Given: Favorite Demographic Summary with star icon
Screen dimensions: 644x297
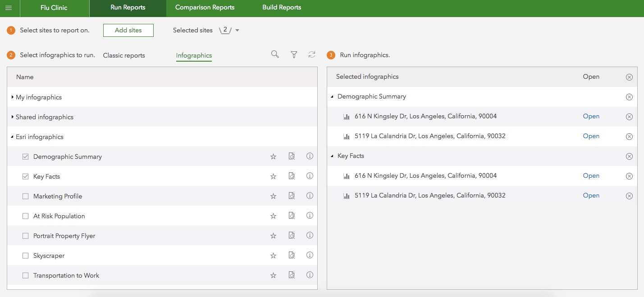Looking at the screenshot, I should coord(273,157).
